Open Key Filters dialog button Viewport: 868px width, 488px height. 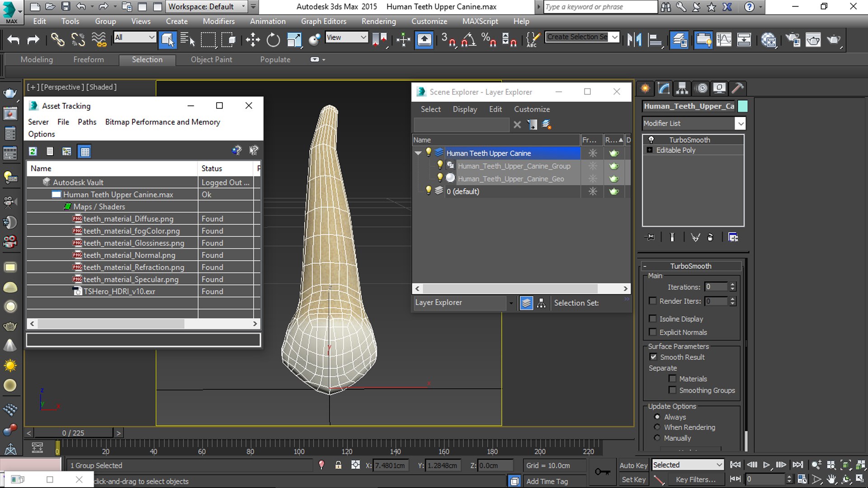click(x=696, y=479)
